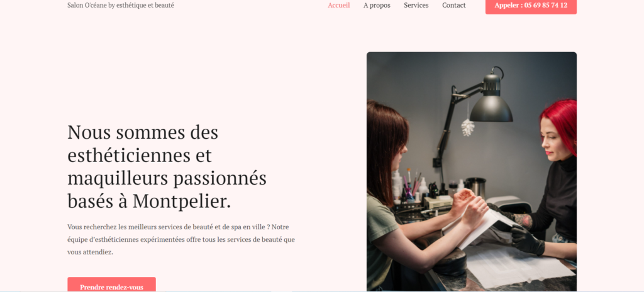
Task: Select the Contact navigation link
Action: pos(454,5)
